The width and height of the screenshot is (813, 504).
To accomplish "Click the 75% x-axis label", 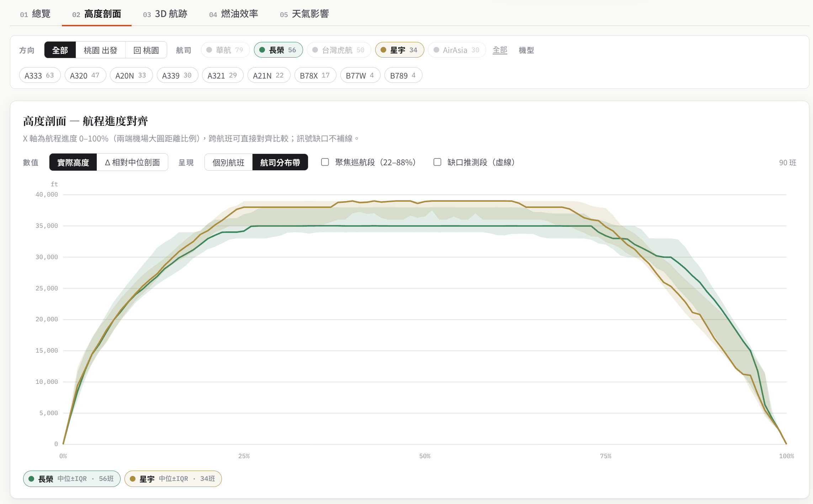I will [606, 456].
